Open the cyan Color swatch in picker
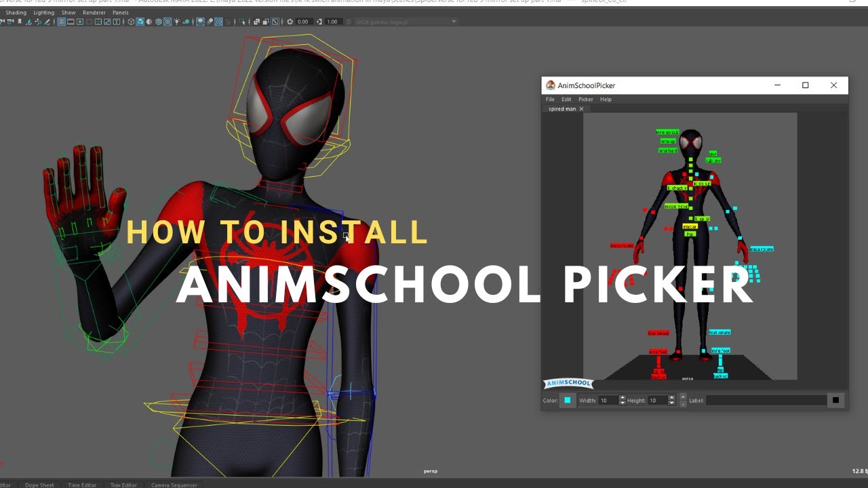 pyautogui.click(x=568, y=401)
